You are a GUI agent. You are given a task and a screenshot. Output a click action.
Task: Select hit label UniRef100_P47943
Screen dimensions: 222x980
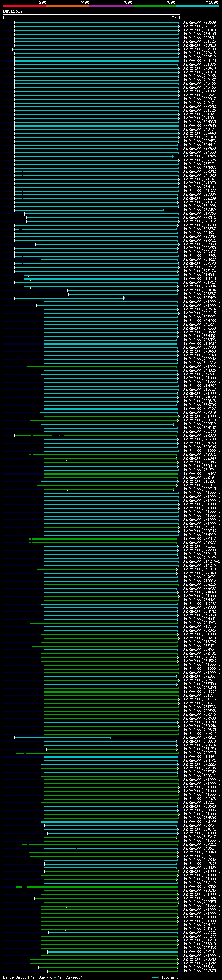[x=199, y=573]
